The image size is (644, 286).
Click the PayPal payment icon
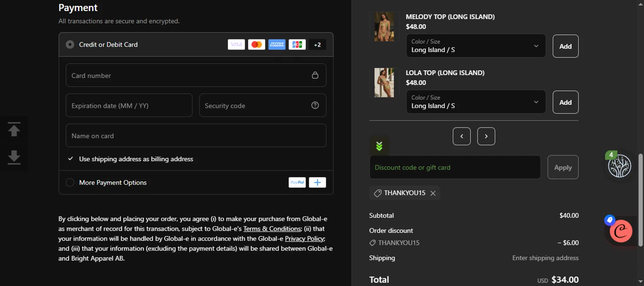tap(297, 182)
